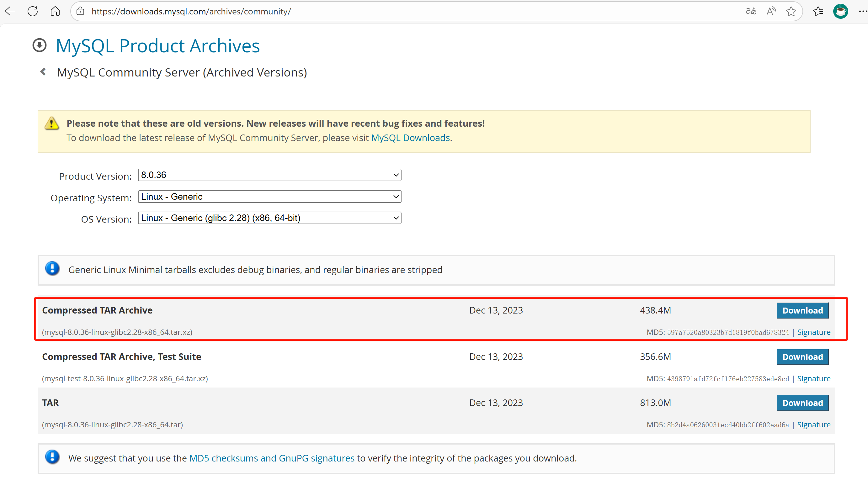Expand the Operating System selector

pyautogui.click(x=269, y=197)
